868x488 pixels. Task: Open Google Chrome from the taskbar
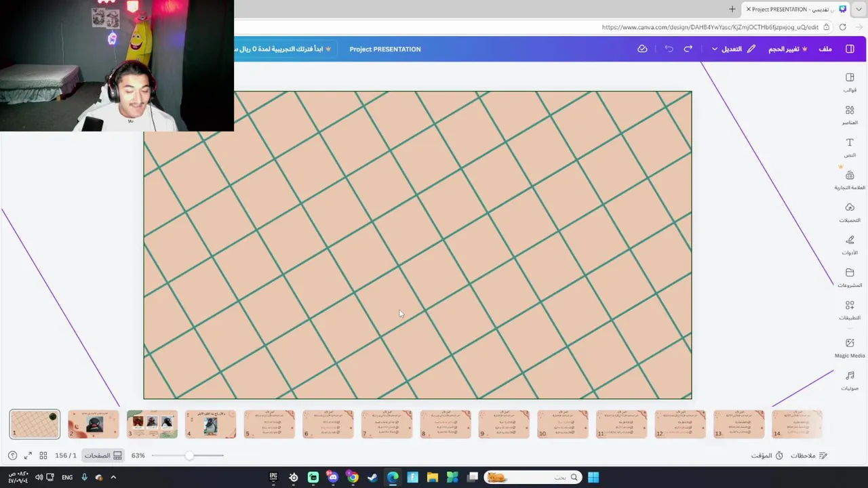pyautogui.click(x=353, y=477)
